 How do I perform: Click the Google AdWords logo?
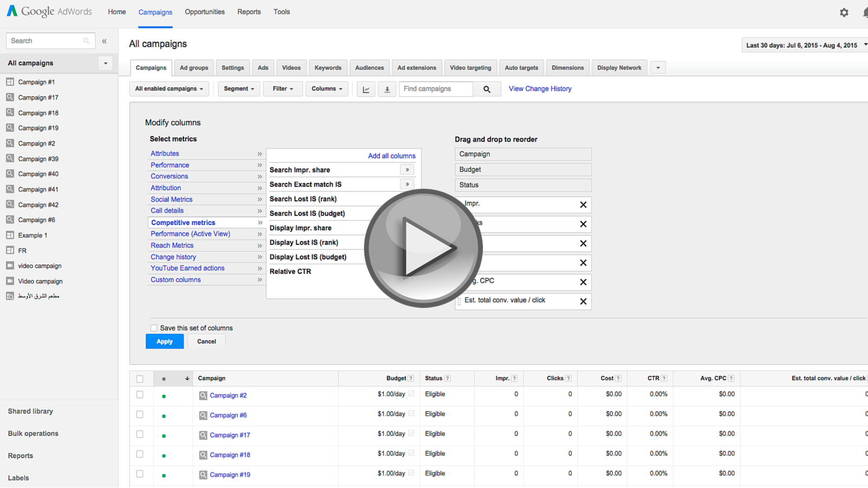pyautogui.click(x=49, y=11)
